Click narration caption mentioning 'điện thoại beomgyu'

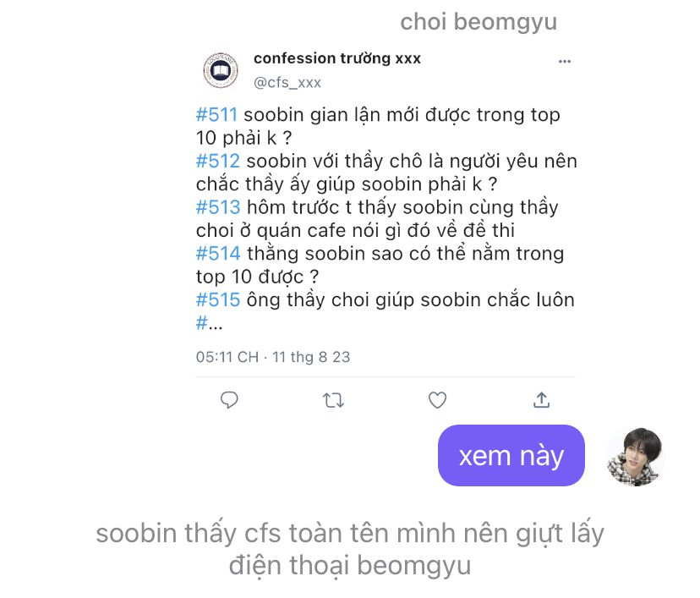(350, 549)
